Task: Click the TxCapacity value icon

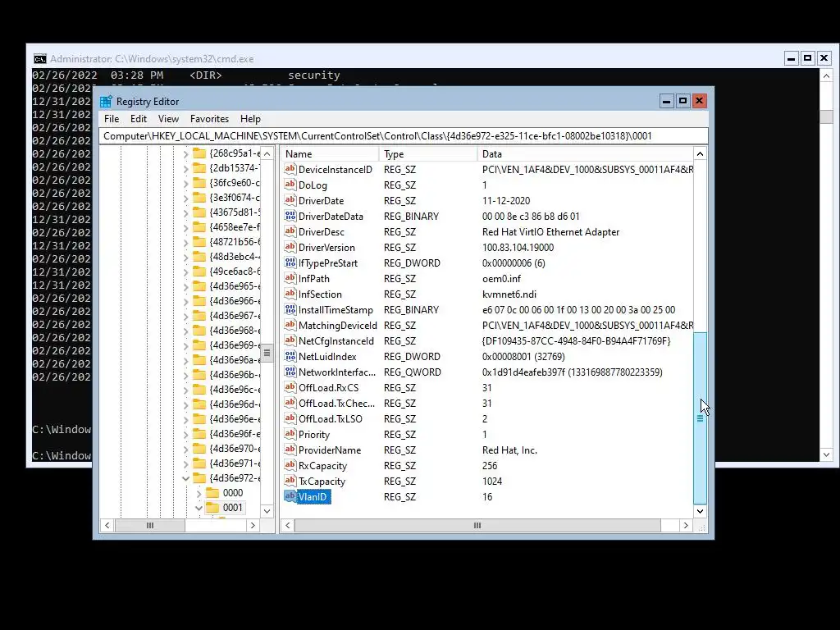Action: pyautogui.click(x=290, y=481)
